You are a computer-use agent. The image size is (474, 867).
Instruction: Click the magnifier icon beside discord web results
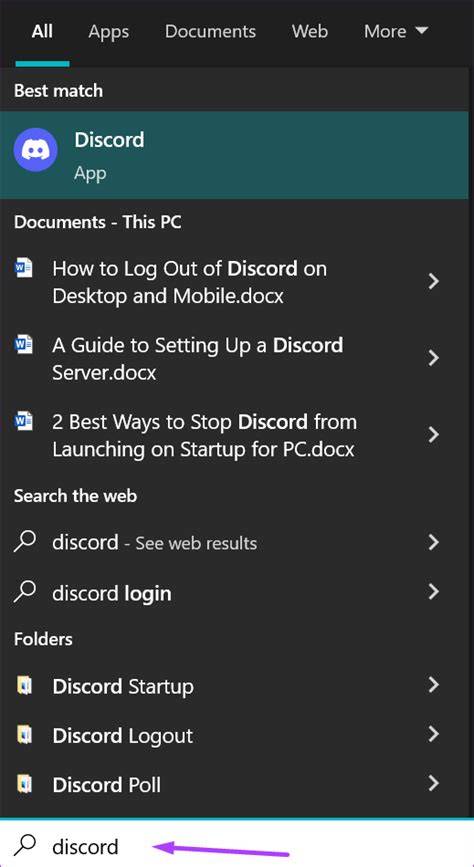(25, 542)
